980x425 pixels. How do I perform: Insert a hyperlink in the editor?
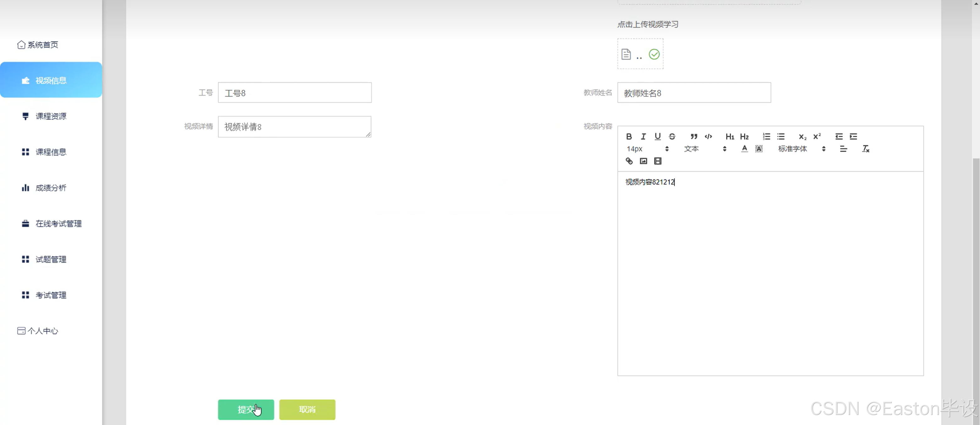[629, 161]
